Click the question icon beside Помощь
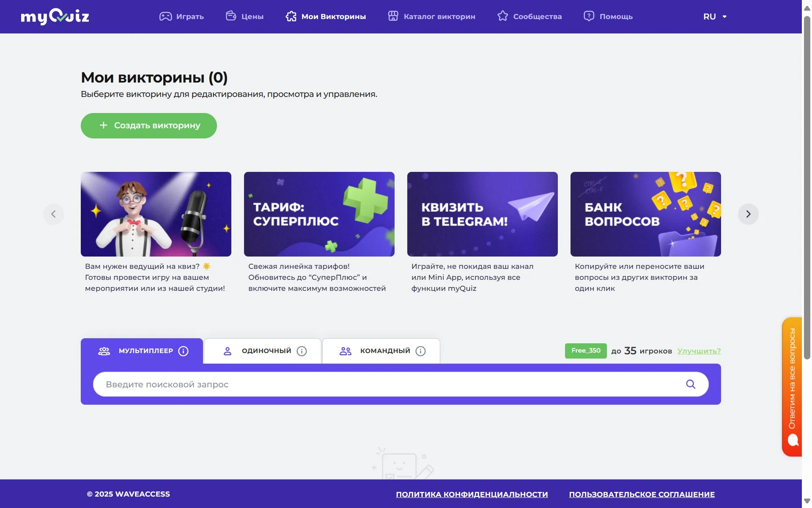The image size is (812, 508). click(589, 16)
